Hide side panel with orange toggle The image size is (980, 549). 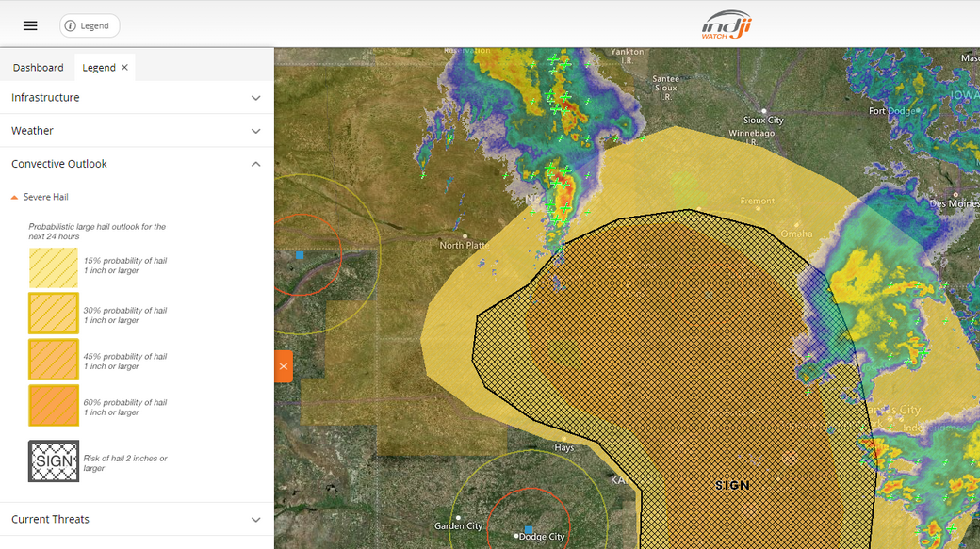click(283, 366)
